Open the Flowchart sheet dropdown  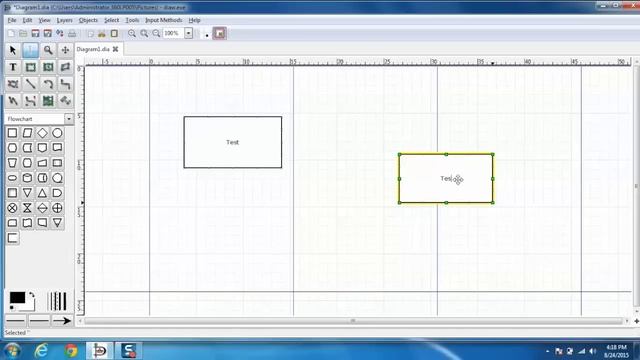[69, 119]
